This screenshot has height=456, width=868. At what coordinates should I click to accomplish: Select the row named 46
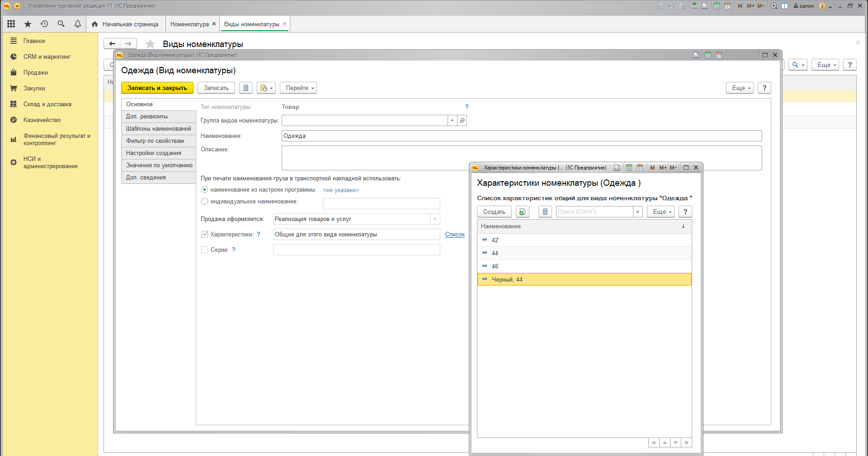point(495,266)
